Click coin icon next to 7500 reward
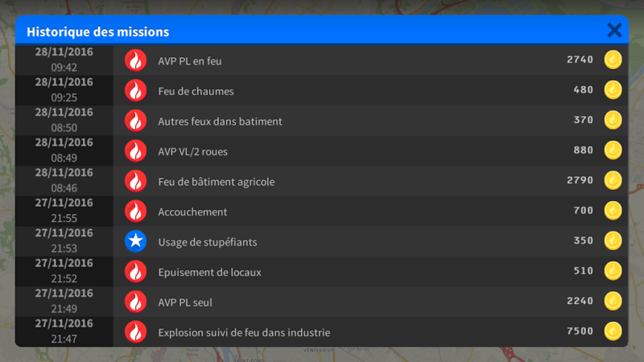 (x=613, y=331)
